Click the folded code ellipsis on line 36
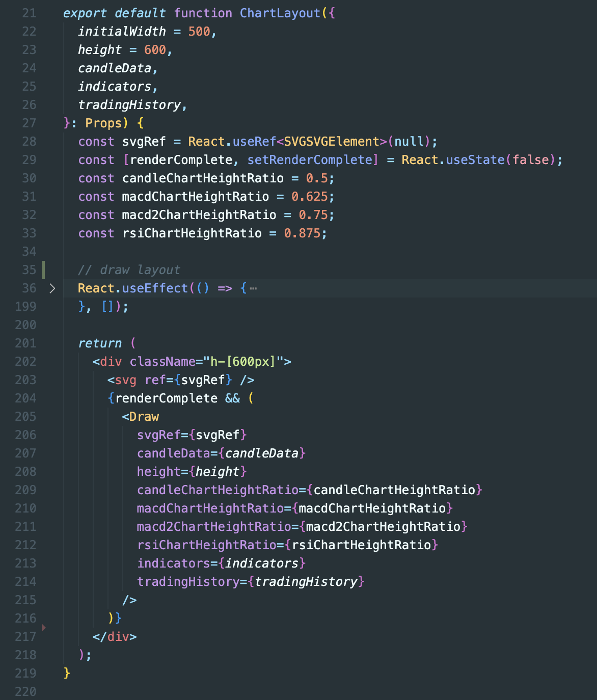Viewport: 597px width, 700px height. (253, 289)
